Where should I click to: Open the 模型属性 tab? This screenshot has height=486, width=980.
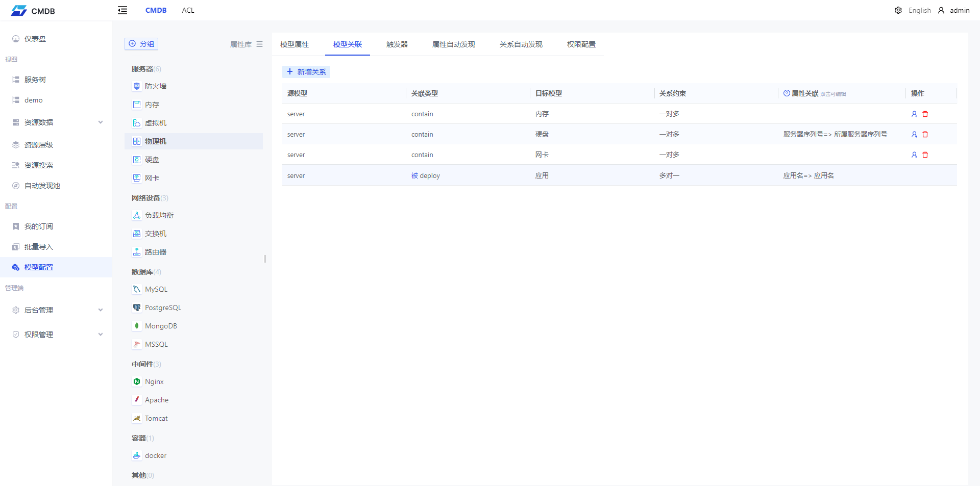click(295, 44)
